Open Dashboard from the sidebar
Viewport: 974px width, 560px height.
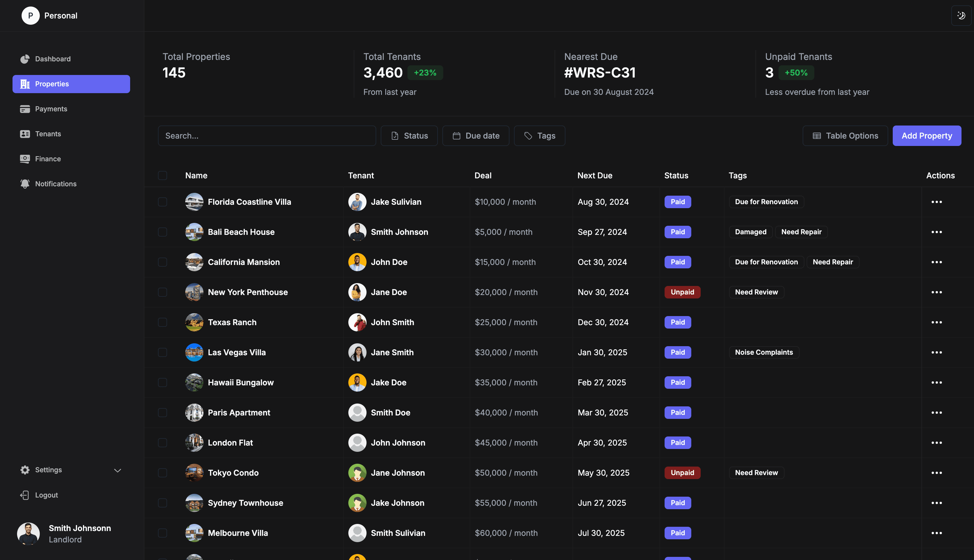53,59
